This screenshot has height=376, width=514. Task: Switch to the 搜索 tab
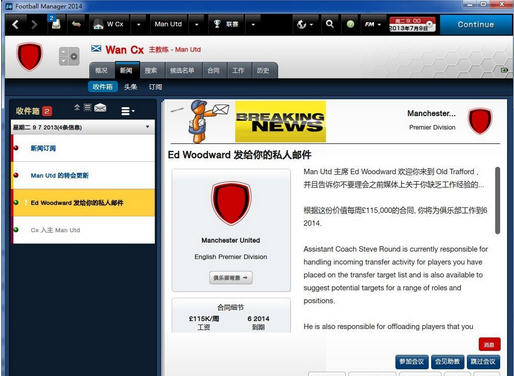(151, 70)
